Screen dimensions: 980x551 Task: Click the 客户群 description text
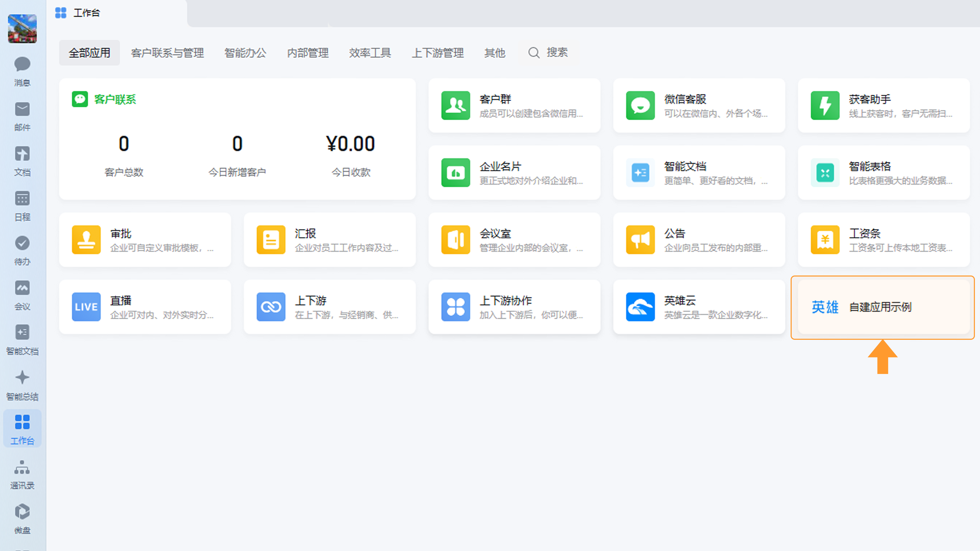[x=531, y=113]
